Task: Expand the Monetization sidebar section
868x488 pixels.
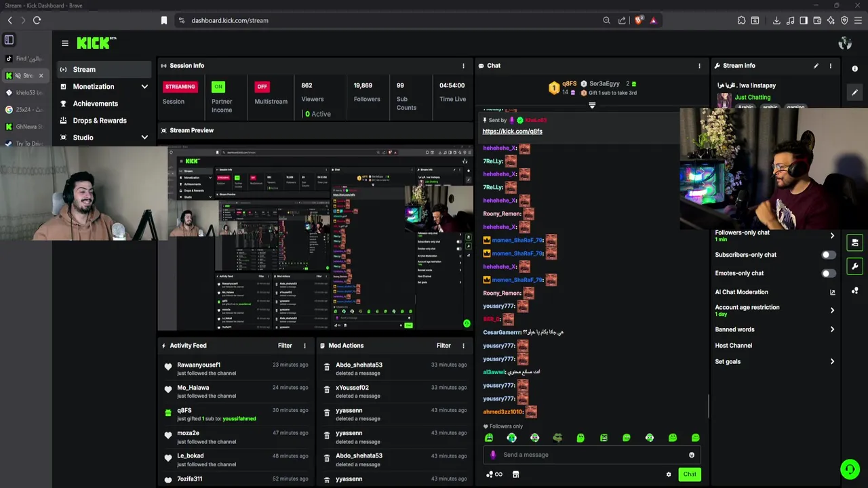Action: (x=102, y=87)
